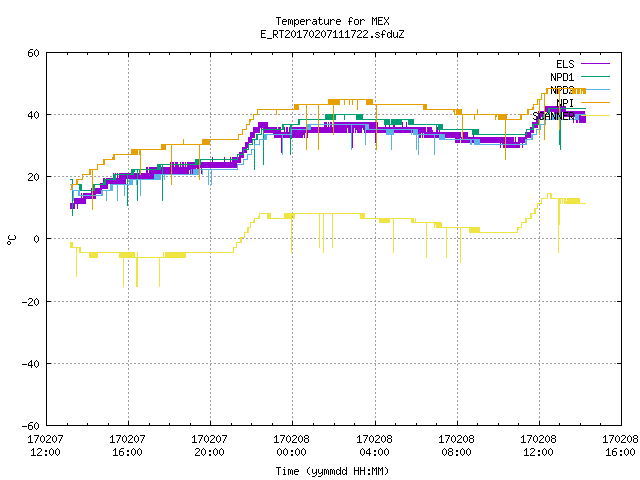Click the y-axis label -60
640x480 pixels.
[31, 426]
